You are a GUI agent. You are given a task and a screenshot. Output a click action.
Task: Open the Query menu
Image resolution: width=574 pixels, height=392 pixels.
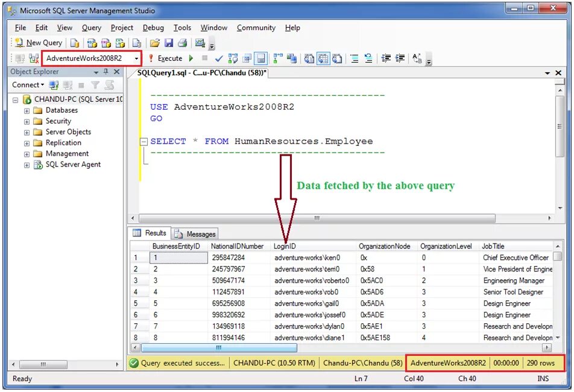pyautogui.click(x=92, y=28)
